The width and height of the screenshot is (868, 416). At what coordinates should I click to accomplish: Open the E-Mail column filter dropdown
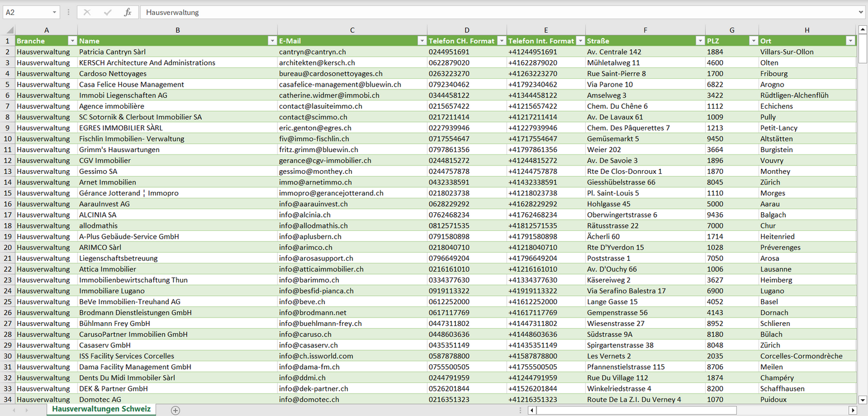(x=422, y=41)
